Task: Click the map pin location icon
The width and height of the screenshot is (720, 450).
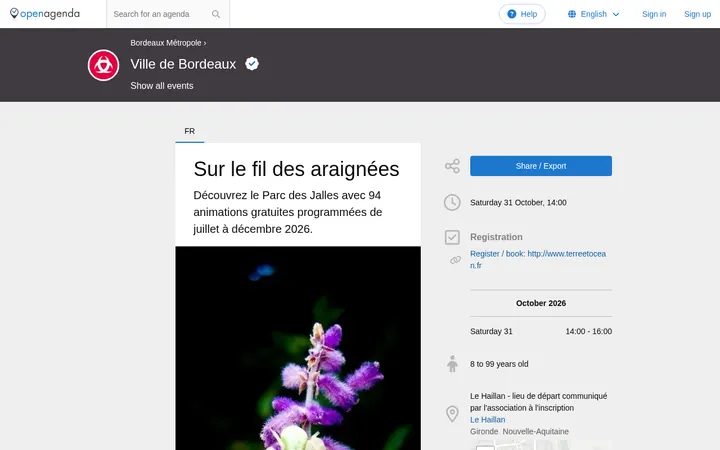Action: (452, 414)
